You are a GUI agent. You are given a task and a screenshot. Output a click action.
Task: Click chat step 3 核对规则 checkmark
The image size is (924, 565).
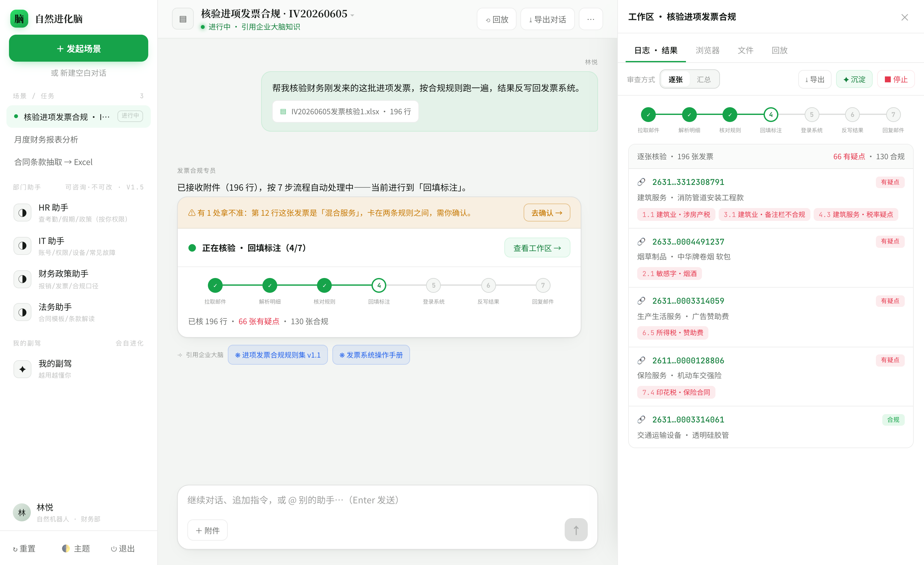click(x=324, y=285)
